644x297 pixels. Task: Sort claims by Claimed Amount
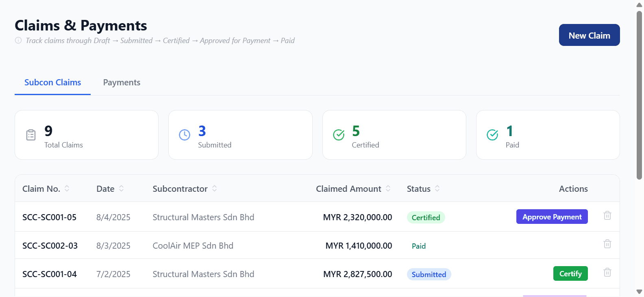[x=353, y=189]
